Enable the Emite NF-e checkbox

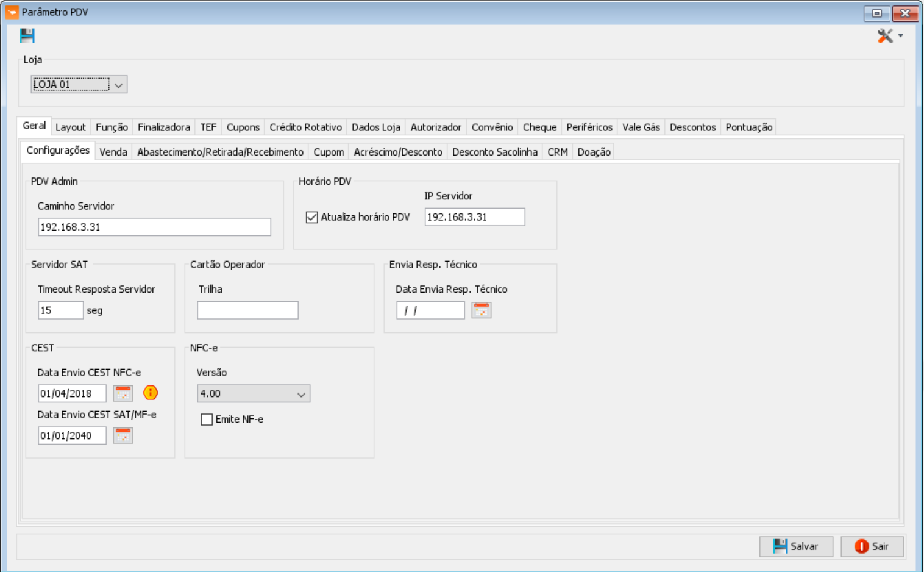207,420
